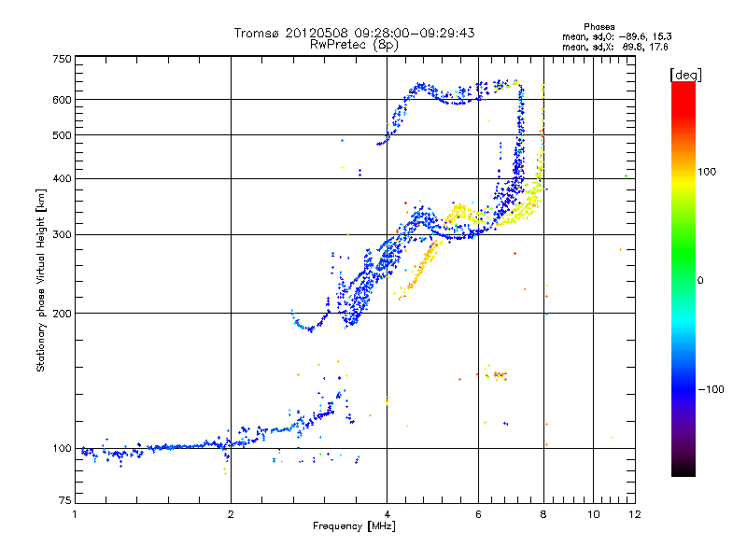Click the x-axis tick label '6'
Image resolution: width=747 pixels, height=560 pixels.
[x=478, y=514]
